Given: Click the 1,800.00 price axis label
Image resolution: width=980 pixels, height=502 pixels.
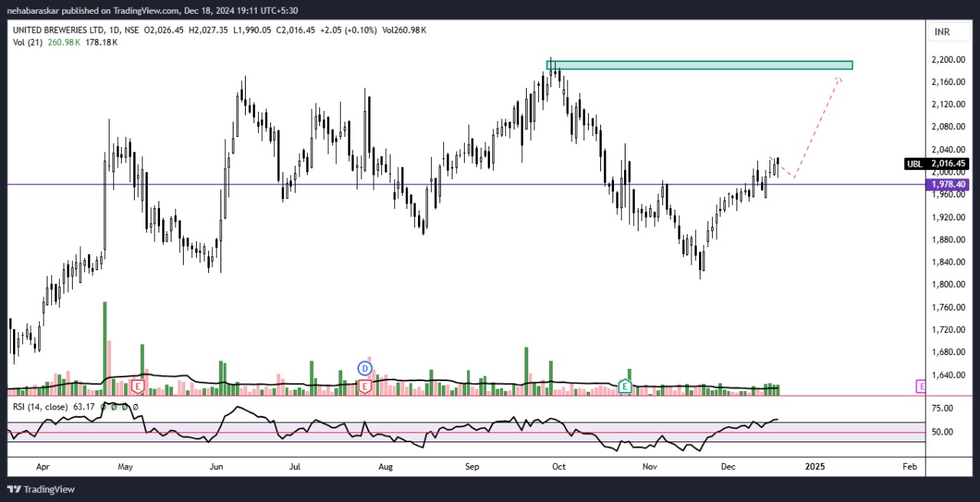Looking at the screenshot, I should (948, 285).
